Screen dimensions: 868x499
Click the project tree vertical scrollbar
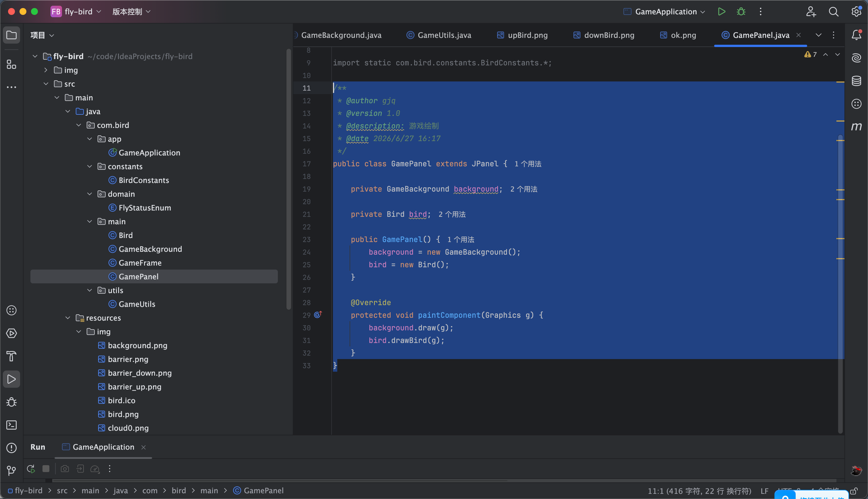(289, 179)
